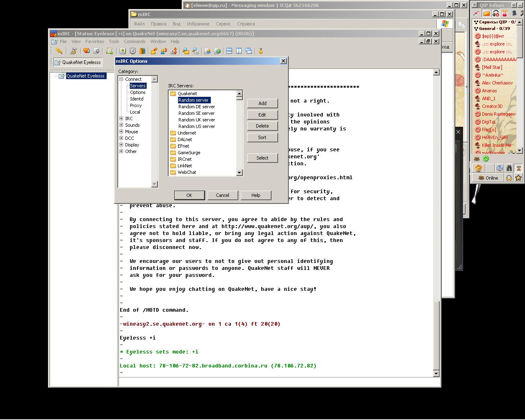This screenshot has width=525, height=420.
Task: Select the Undernet folder in server list
Action: (x=183, y=133)
